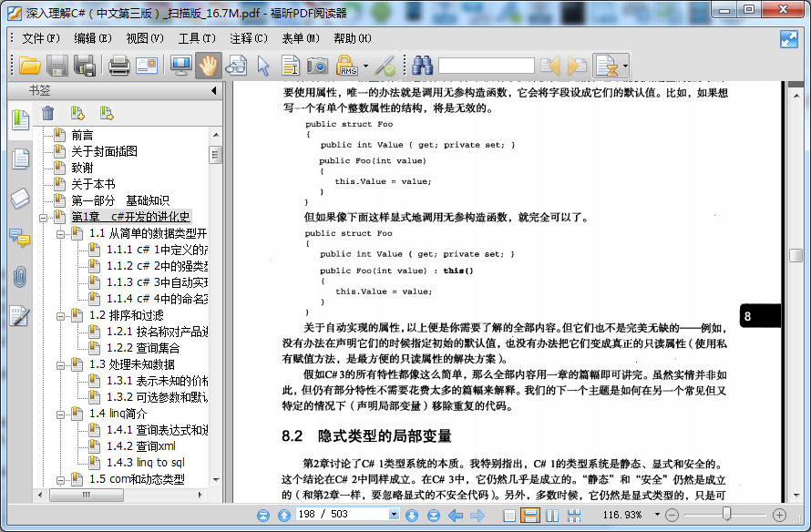
Task: Go to next search result arrow
Action: [577, 66]
